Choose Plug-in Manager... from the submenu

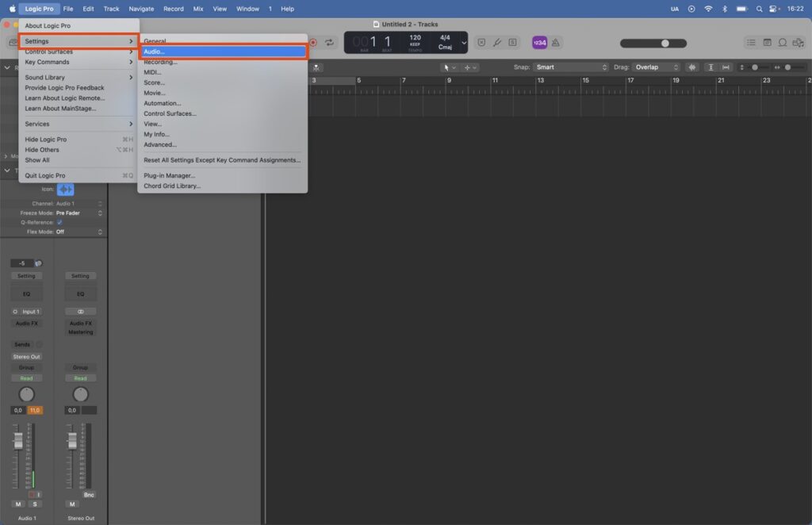169,175
